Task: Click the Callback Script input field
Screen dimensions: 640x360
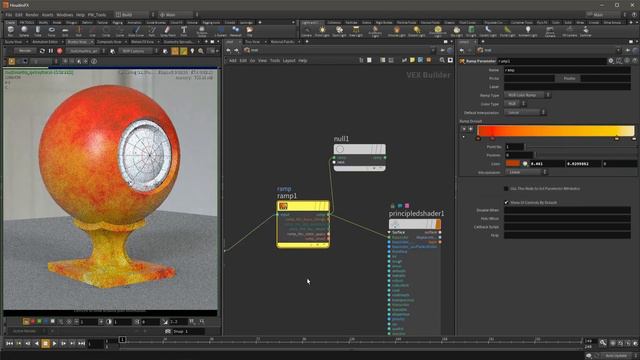Action: (x=567, y=227)
